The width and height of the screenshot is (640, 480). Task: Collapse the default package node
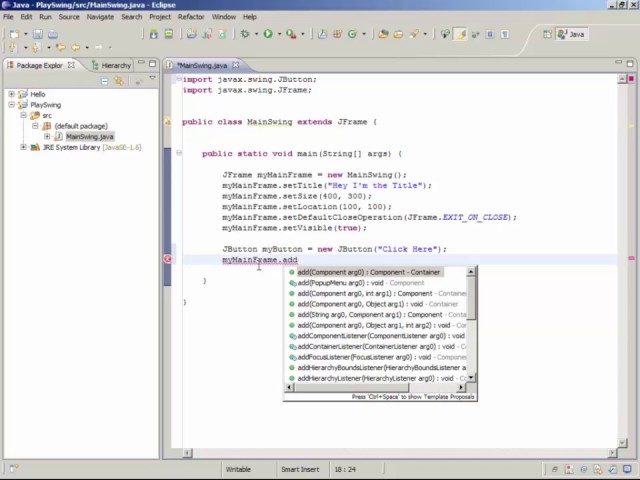(35, 126)
